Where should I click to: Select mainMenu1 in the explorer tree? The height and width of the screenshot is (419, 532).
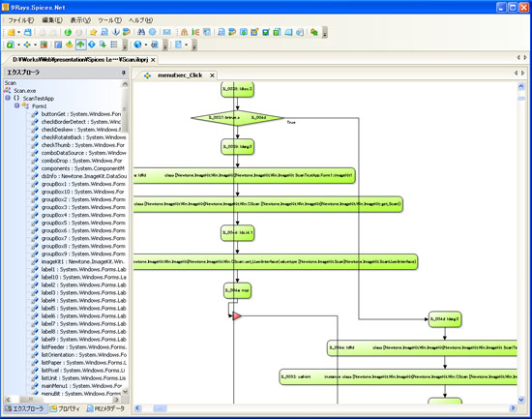pyautogui.click(x=81, y=386)
